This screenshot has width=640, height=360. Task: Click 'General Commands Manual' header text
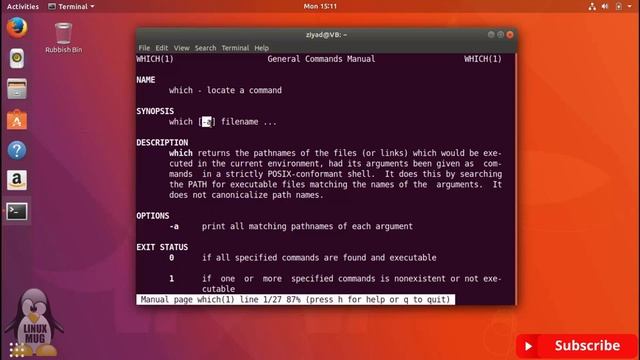[321, 59]
